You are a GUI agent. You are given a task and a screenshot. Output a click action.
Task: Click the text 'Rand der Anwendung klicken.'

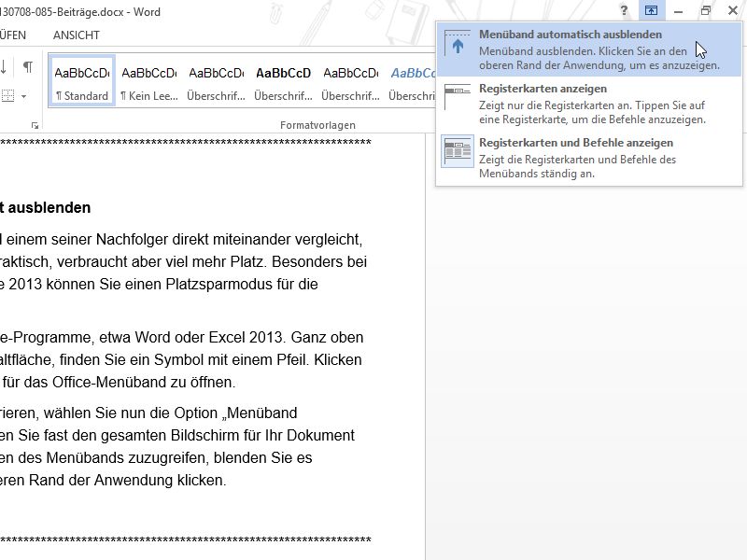tap(127, 480)
